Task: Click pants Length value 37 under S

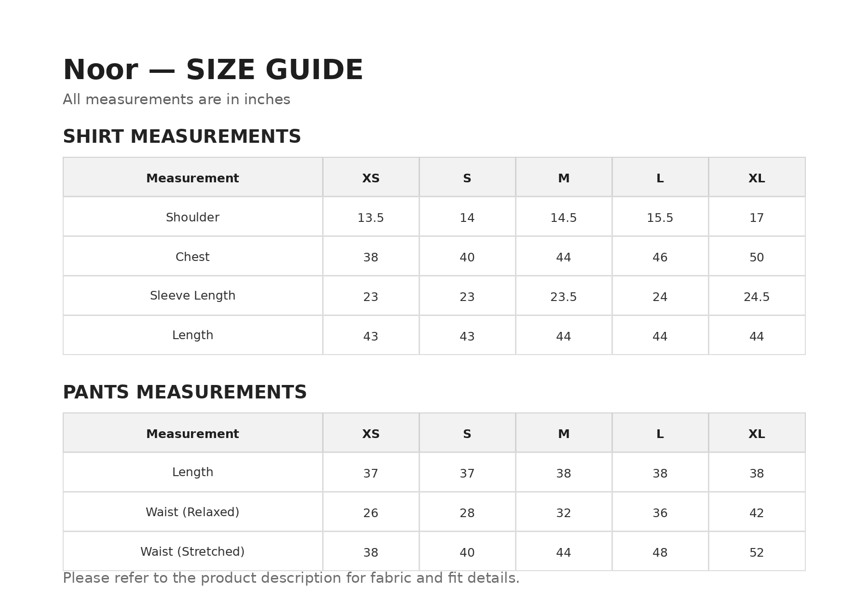Action: click(467, 474)
